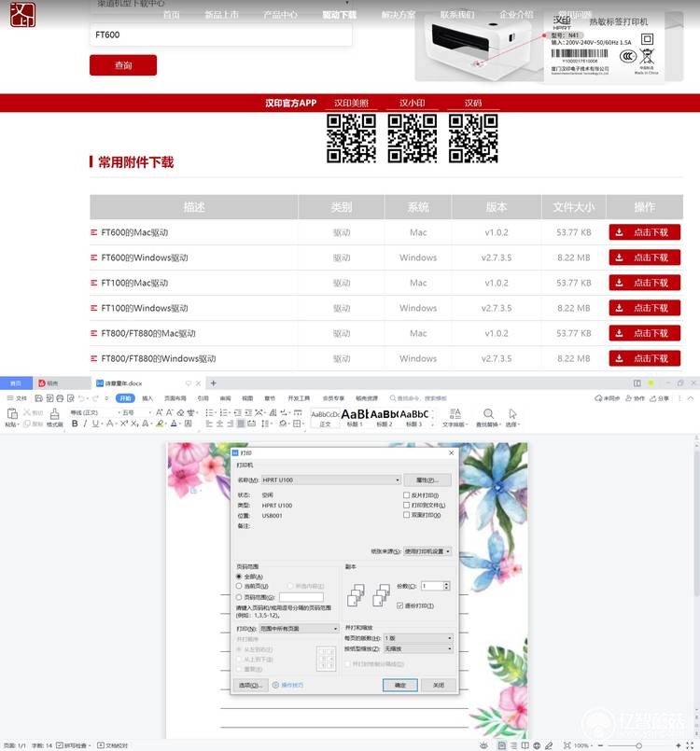Open the printer name dropdown showing HPRT U100

(330, 480)
